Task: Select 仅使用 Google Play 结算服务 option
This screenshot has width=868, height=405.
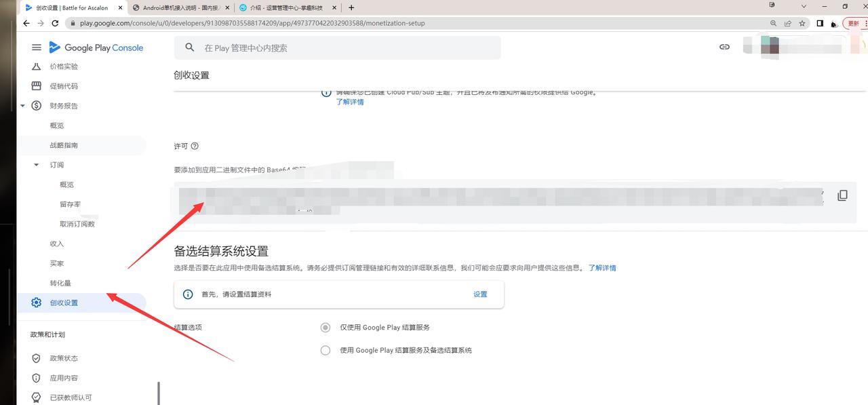Action: pyautogui.click(x=325, y=327)
